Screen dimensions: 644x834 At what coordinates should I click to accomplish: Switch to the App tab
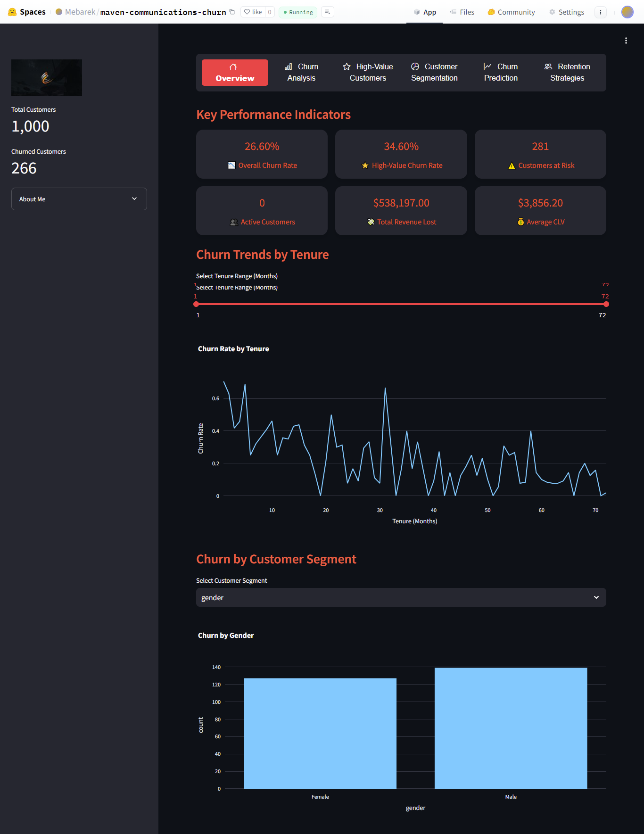coord(424,12)
